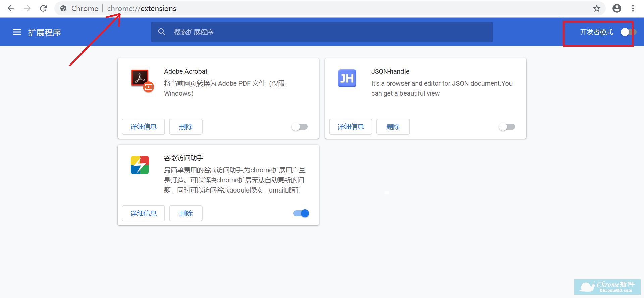
Task: Open 详细信息 for Adobe Acrobat
Action: point(143,127)
